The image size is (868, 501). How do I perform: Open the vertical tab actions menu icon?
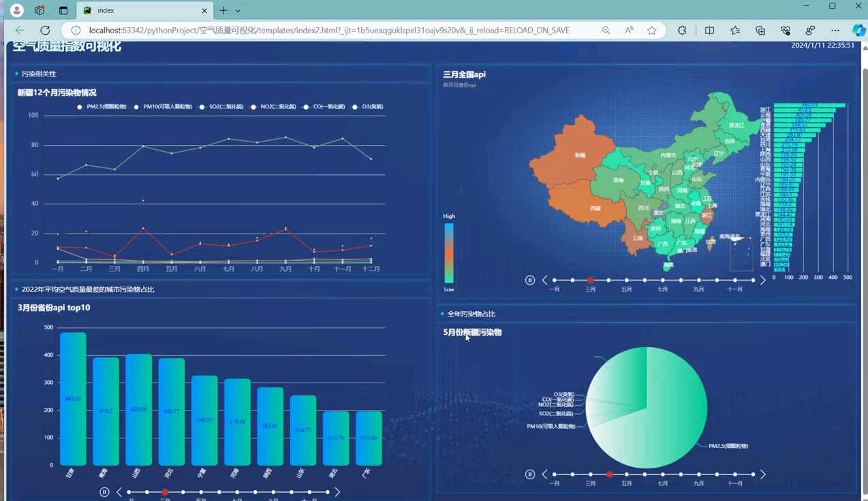63,10
